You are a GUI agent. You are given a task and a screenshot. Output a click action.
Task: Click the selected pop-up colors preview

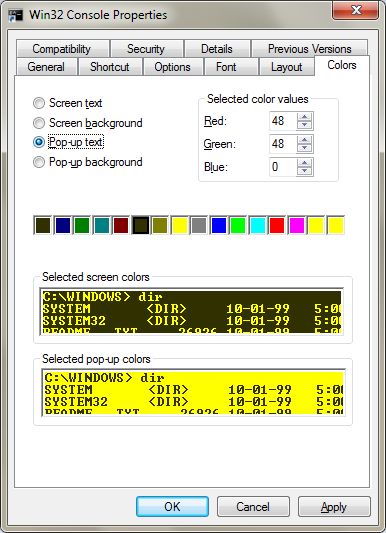193,392
